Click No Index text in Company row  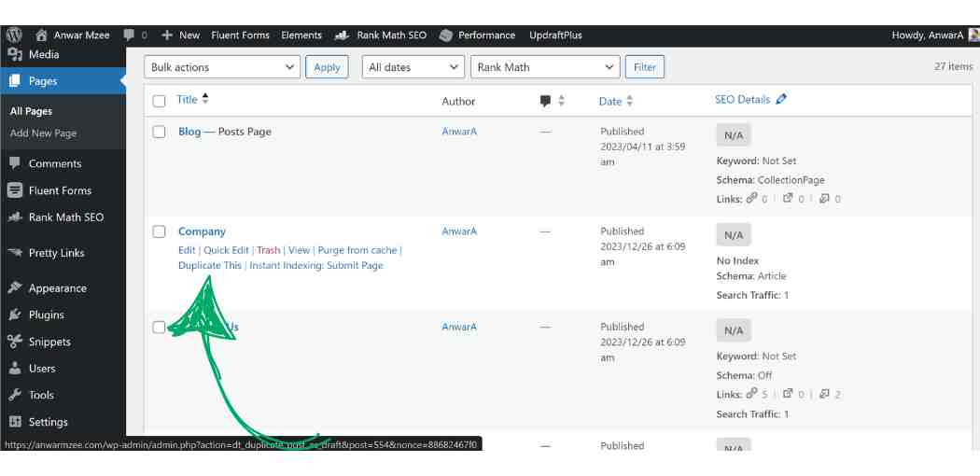tap(737, 260)
